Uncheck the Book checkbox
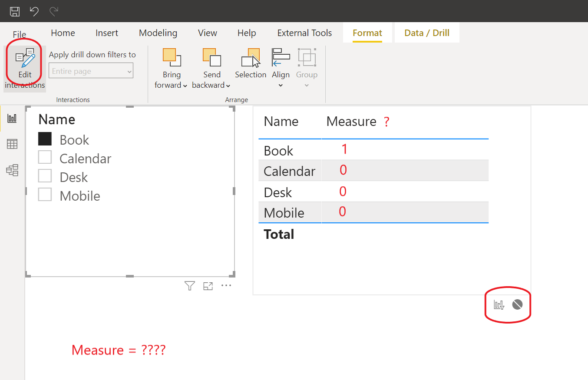Image resolution: width=588 pixels, height=380 pixels. (x=45, y=139)
